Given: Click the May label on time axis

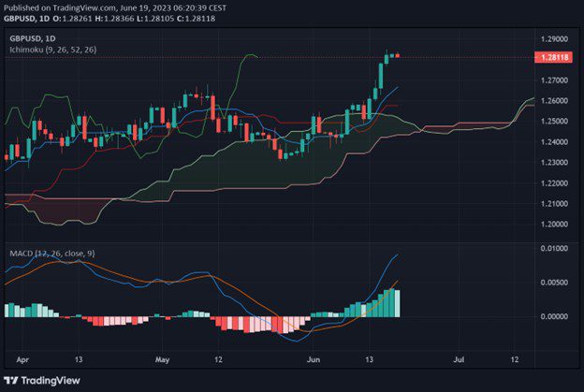Looking at the screenshot, I should pos(163,358).
